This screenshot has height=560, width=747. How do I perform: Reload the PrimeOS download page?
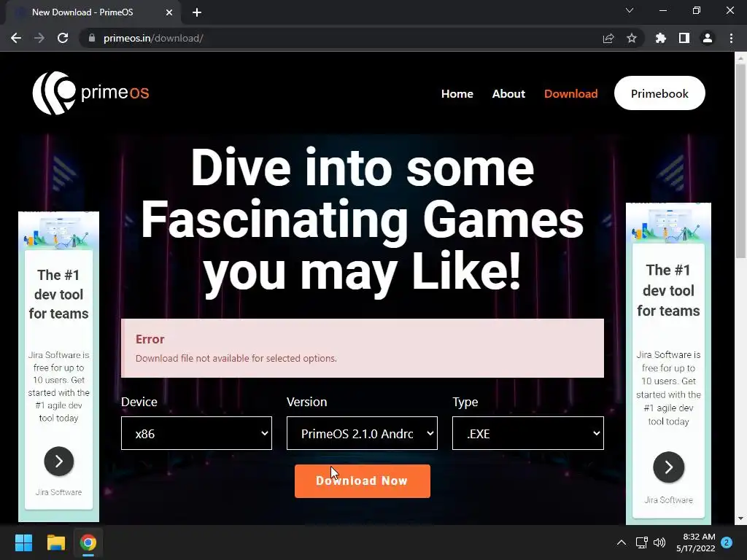63,38
